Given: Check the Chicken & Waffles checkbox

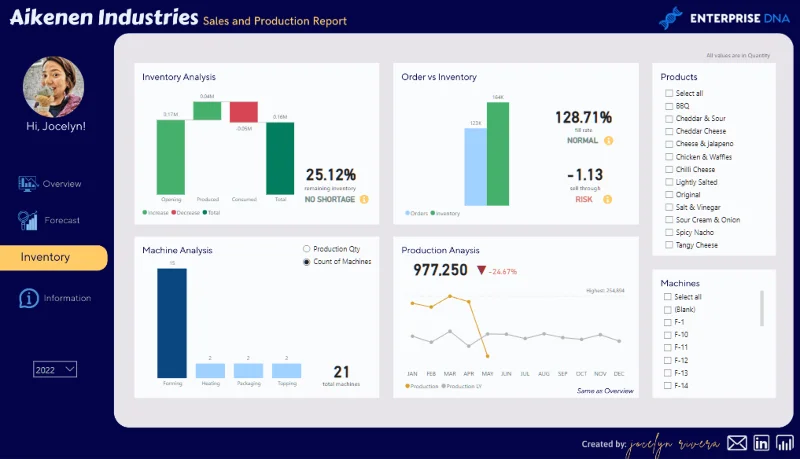Looking at the screenshot, I should [x=669, y=157].
